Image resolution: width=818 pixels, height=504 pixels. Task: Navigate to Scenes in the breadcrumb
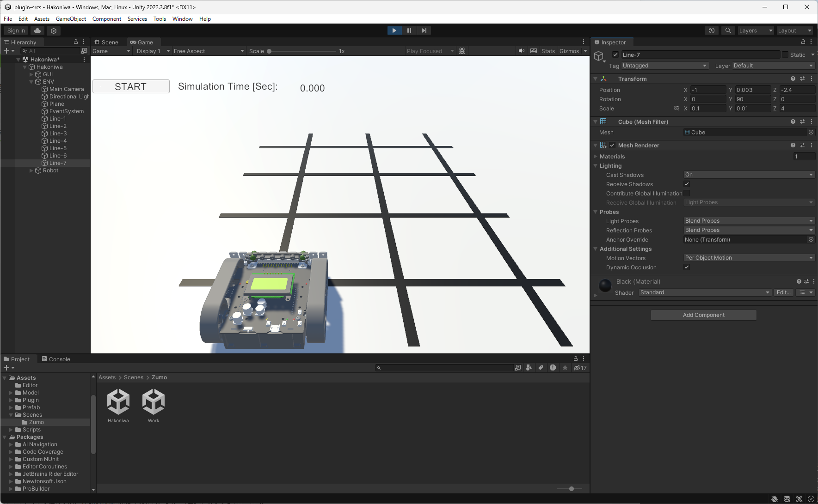tap(134, 377)
